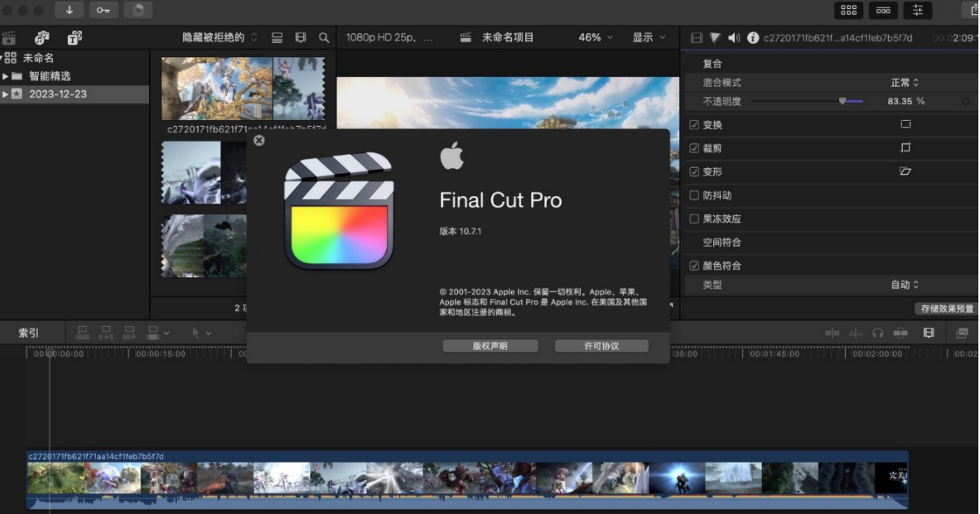980x514 pixels.
Task: Open the 类型 自动 dropdown
Action: 905,285
